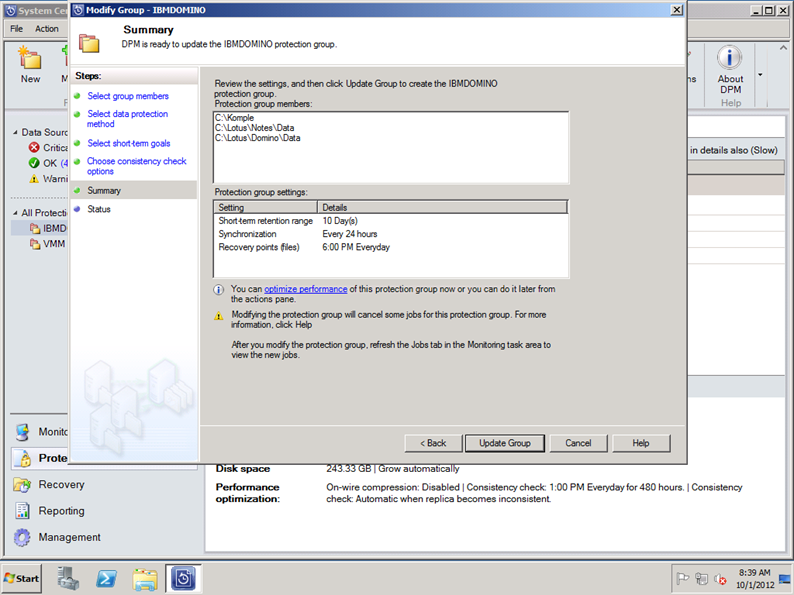Open File menu in DPM console

(x=16, y=29)
